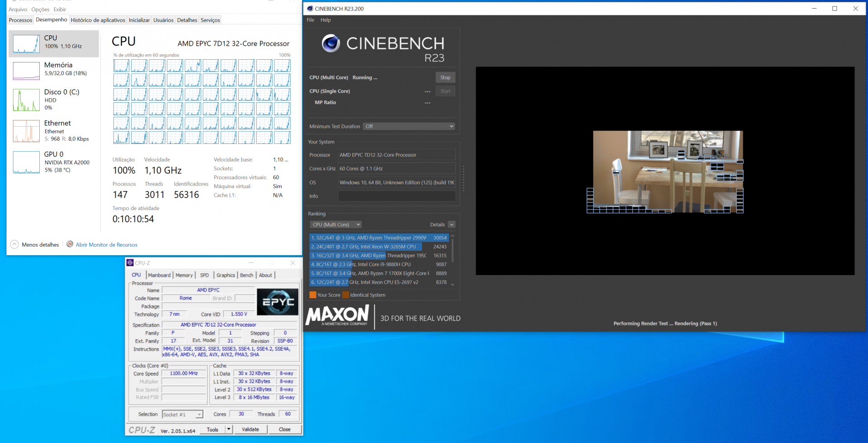This screenshot has height=443, width=868.
Task: Select Threadripper 2990W ranking entry
Action: 379,238
